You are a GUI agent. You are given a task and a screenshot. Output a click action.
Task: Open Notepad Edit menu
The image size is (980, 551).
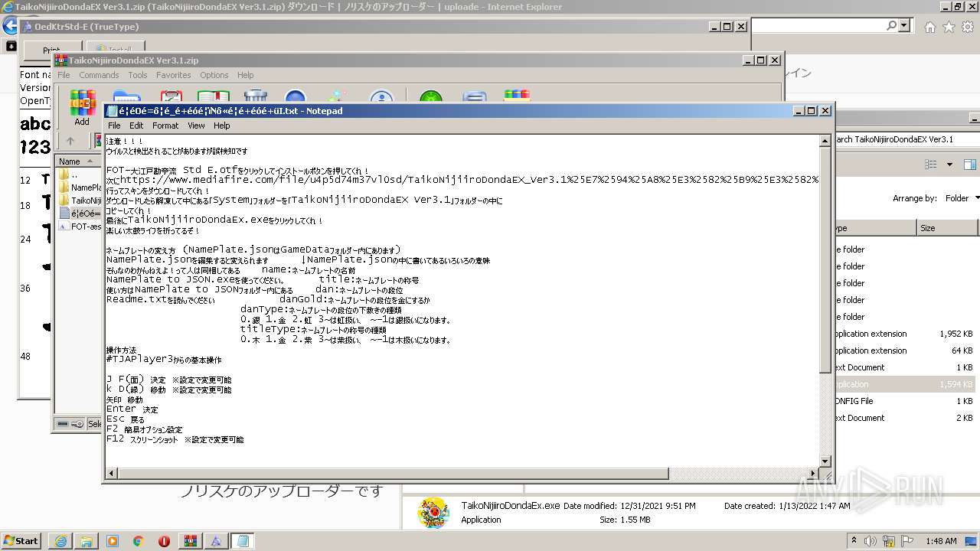pos(136,126)
